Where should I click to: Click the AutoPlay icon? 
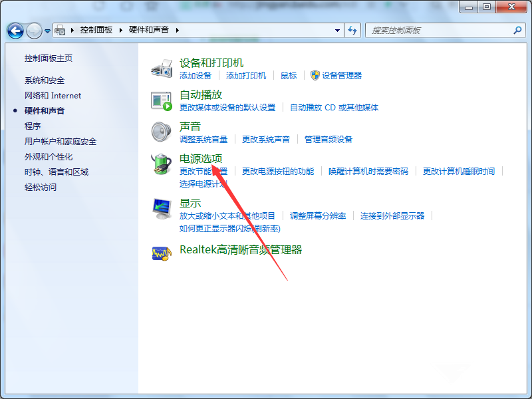pyautogui.click(x=162, y=100)
